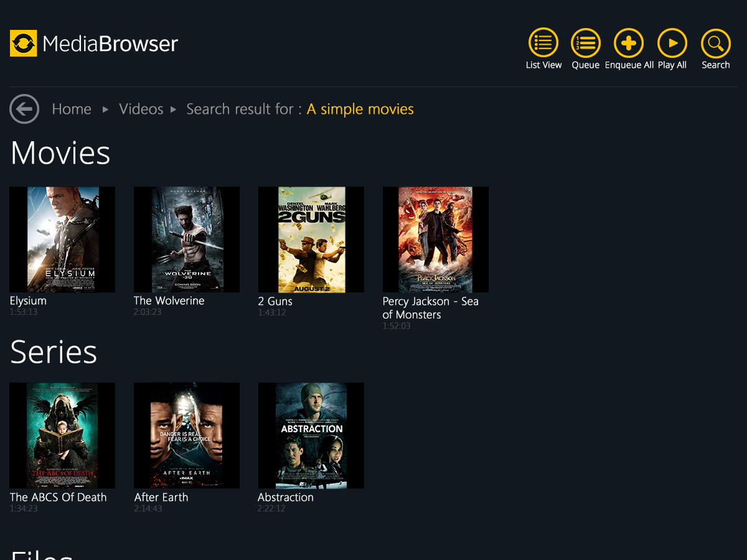Click the 'Elysium' title text

point(28,301)
